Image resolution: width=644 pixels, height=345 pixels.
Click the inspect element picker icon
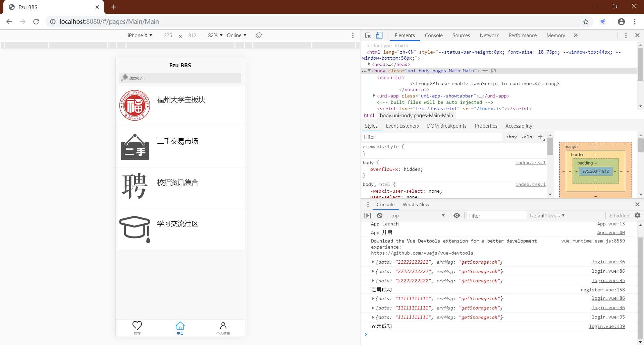point(368,35)
